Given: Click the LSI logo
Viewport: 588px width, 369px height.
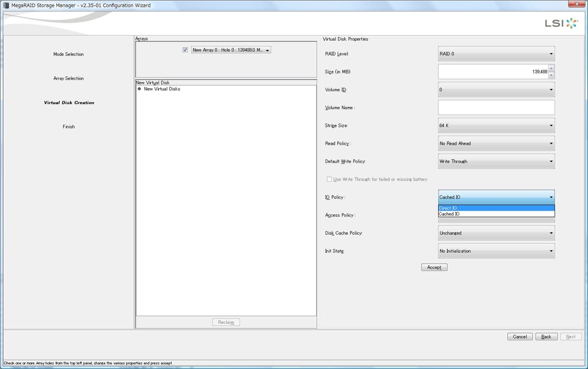Looking at the screenshot, I should pos(562,23).
